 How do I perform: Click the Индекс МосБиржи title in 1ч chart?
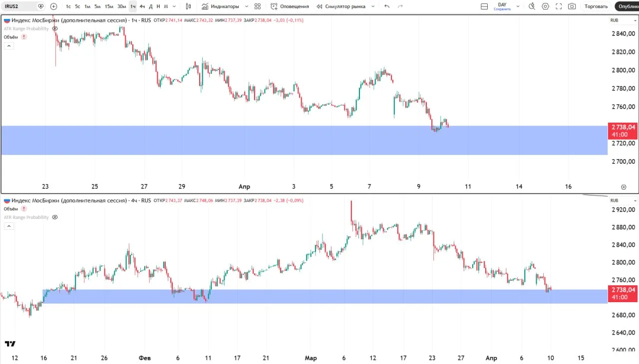(x=69, y=20)
